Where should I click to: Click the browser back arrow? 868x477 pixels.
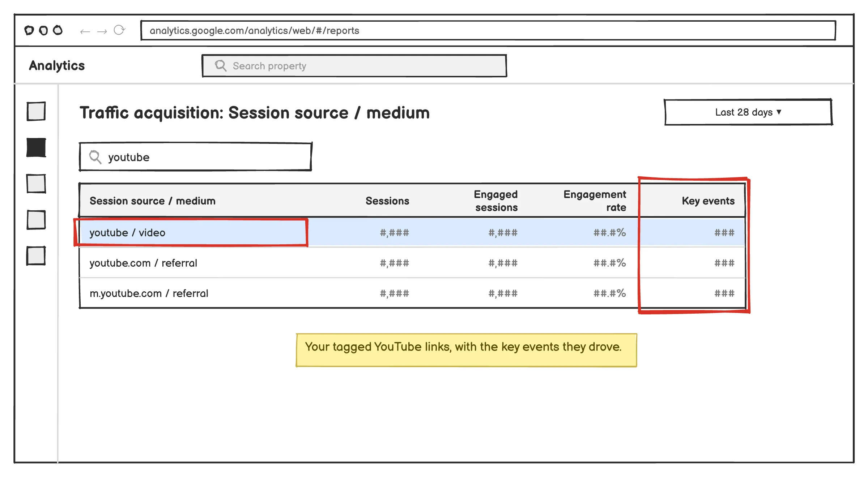pyautogui.click(x=85, y=31)
